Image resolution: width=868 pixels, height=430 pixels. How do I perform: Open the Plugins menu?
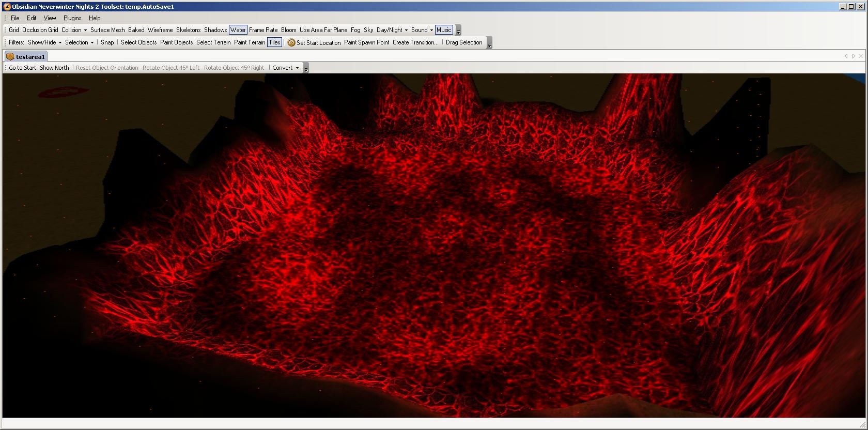point(72,18)
